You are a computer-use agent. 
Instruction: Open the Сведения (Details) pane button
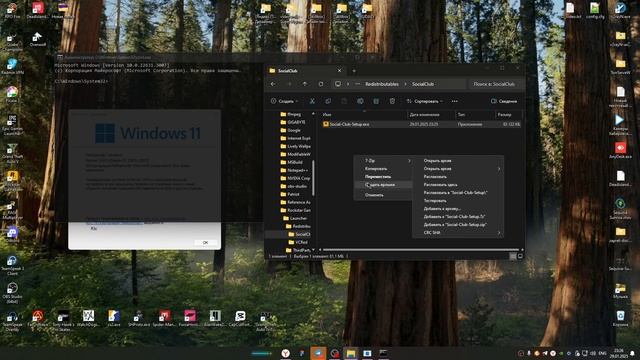point(504,101)
